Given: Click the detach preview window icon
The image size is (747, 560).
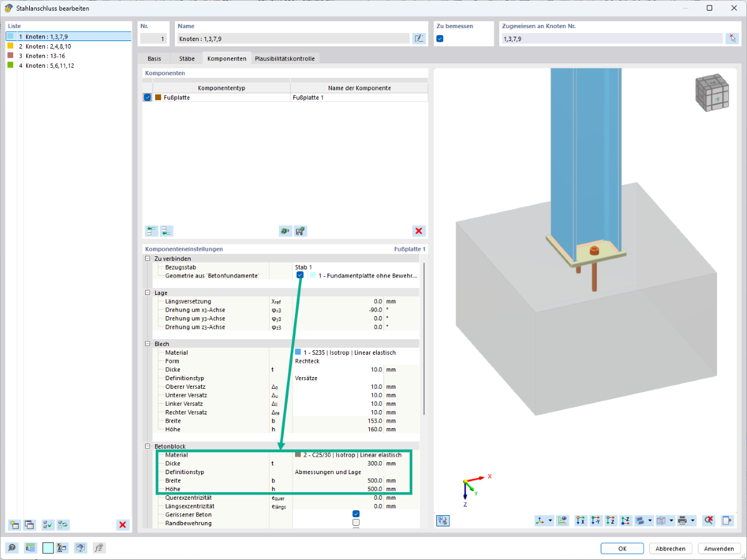Looking at the screenshot, I should point(726,520).
